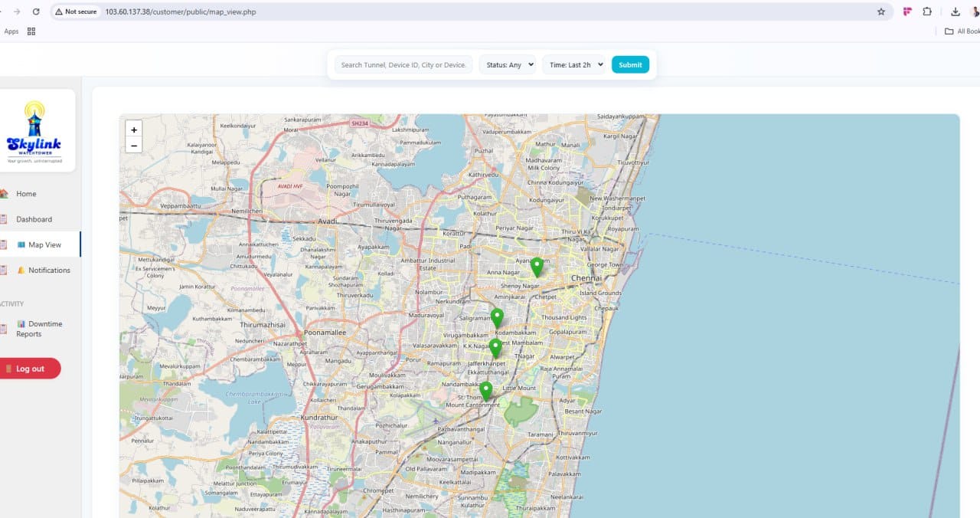Select the green marker near Kodambakkam
Image resolution: width=980 pixels, height=518 pixels.
coord(497,317)
